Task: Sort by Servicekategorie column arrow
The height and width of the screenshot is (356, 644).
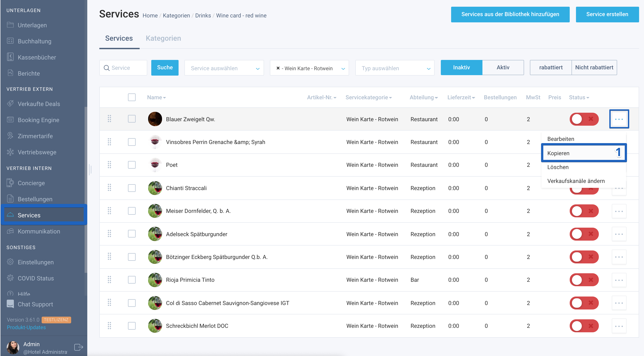Action: point(390,98)
